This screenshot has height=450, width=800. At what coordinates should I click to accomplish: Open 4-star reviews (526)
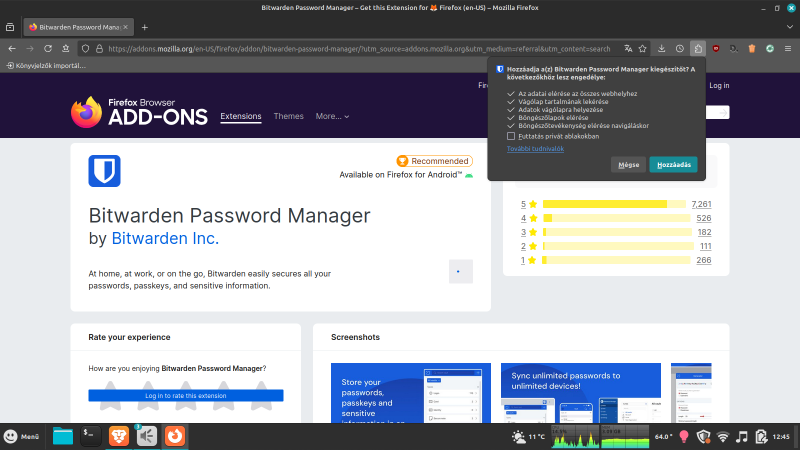click(x=704, y=218)
